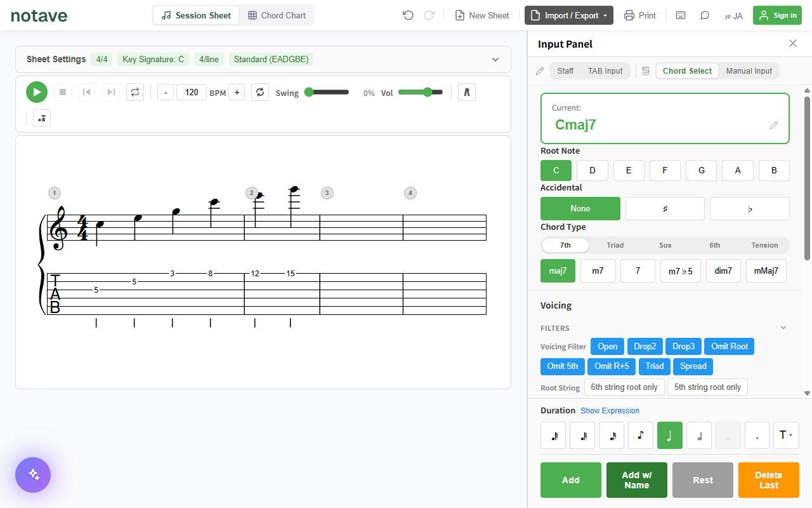Image resolution: width=812 pixels, height=508 pixels.
Task: Collapse the Filters section chevron
Action: click(783, 328)
